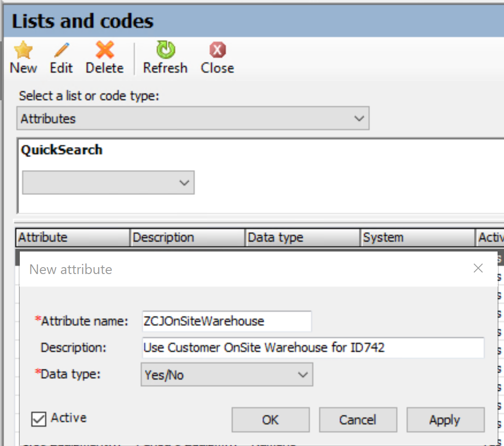Screen dimensions: 504x446
Task: Click the 'Select a list or code type:' label
Action: coord(89,96)
